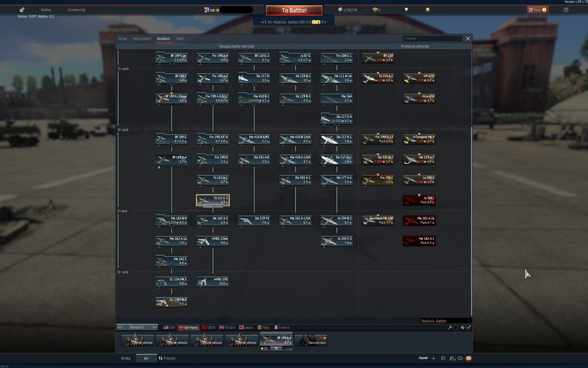Collapse the Research panel header
588x368 pixels.
[x=137, y=327]
